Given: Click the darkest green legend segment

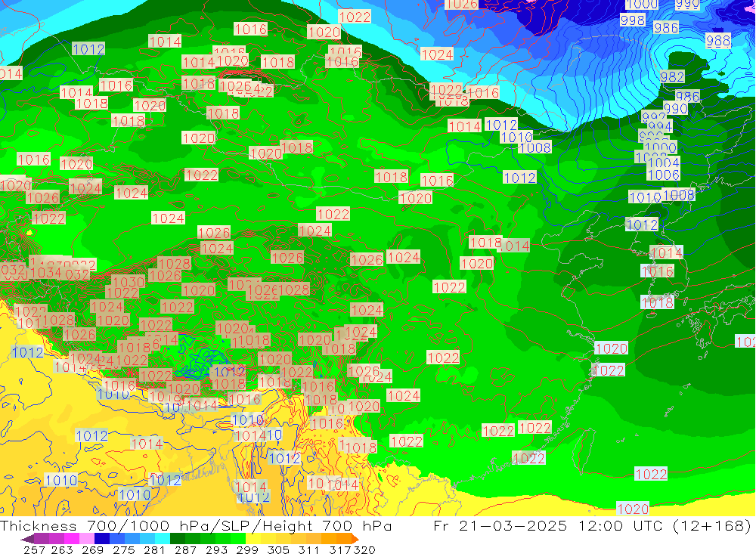Looking at the screenshot, I should tap(178, 538).
